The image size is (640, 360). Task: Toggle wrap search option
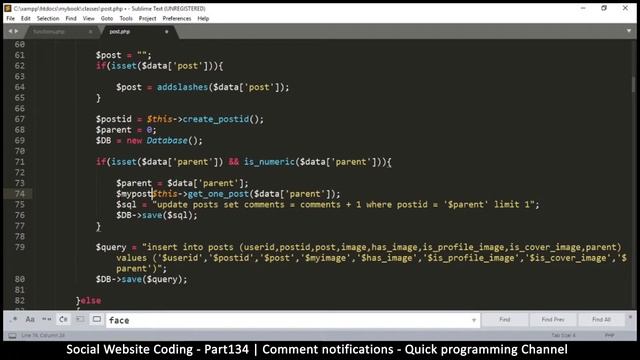click(63, 320)
